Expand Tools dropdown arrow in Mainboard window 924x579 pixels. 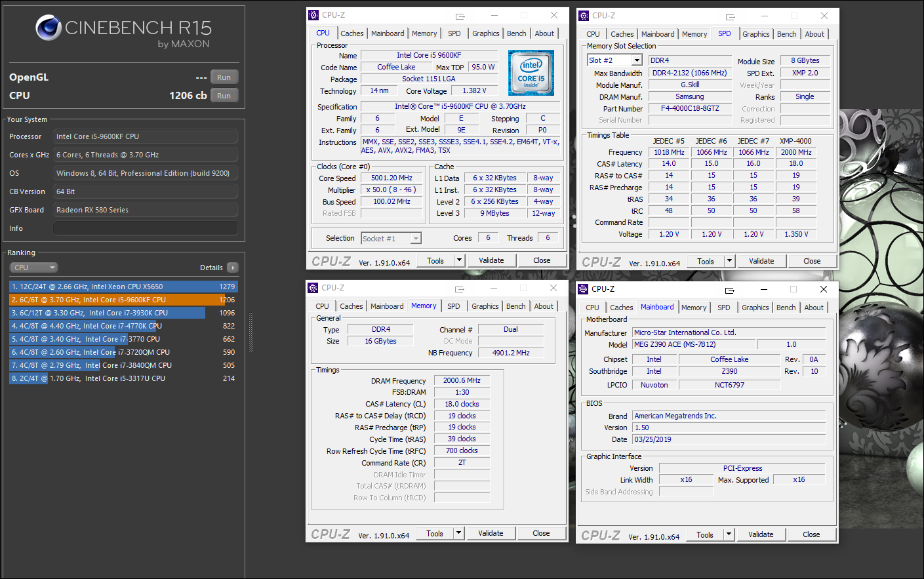[729, 534]
